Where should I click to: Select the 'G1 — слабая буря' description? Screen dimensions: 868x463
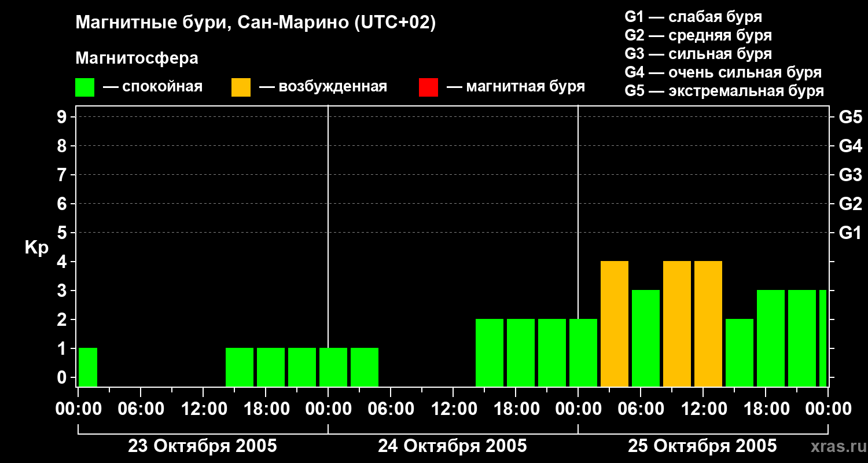point(693,17)
